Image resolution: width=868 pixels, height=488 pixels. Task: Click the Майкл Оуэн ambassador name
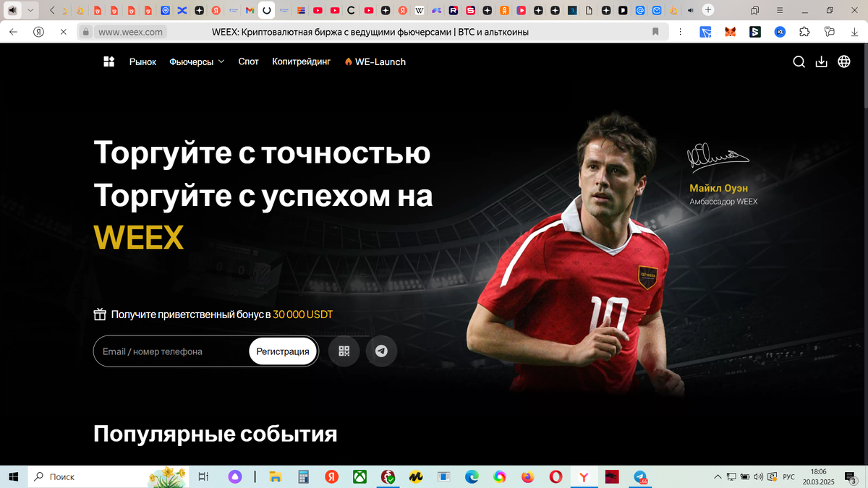tap(718, 188)
